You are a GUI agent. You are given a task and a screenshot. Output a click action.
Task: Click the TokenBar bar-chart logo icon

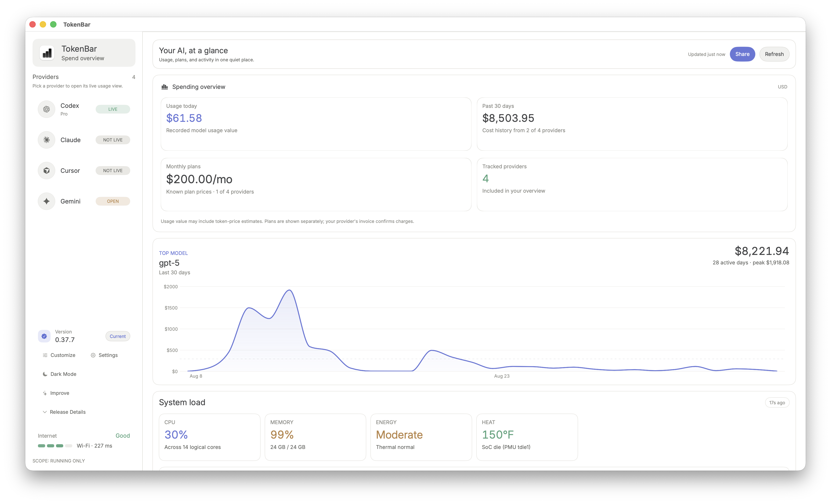pos(47,53)
